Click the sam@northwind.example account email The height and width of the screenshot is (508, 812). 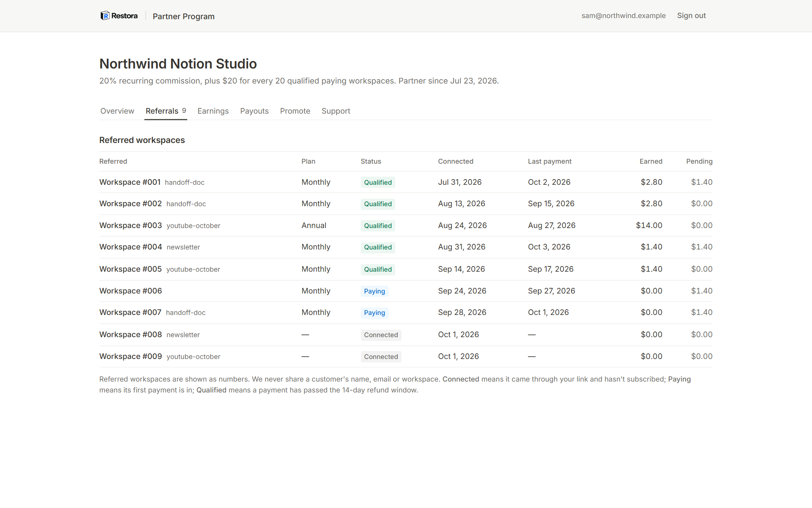coord(624,16)
